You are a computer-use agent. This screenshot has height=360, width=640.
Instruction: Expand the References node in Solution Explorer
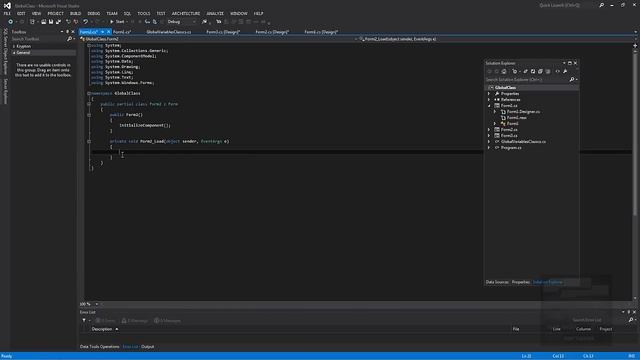(489, 100)
